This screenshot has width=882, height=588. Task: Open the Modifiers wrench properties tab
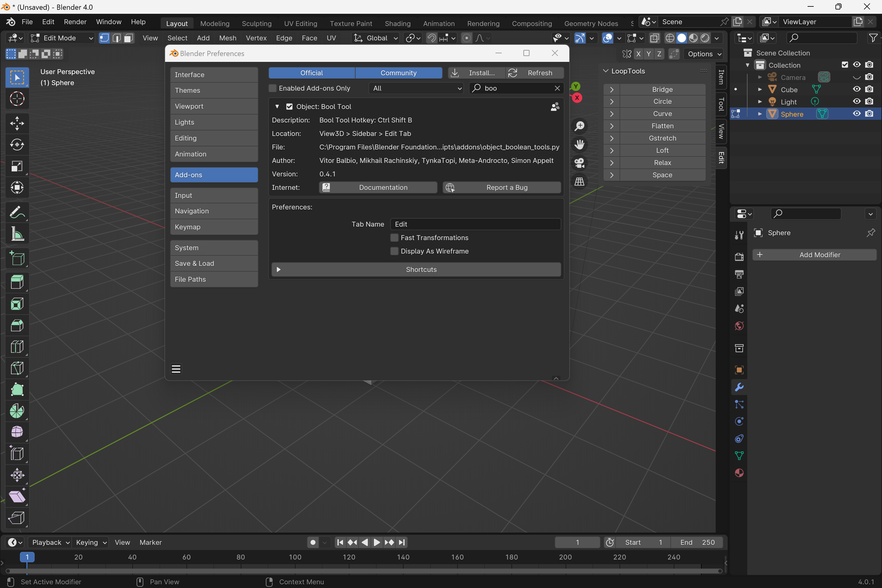[739, 387]
